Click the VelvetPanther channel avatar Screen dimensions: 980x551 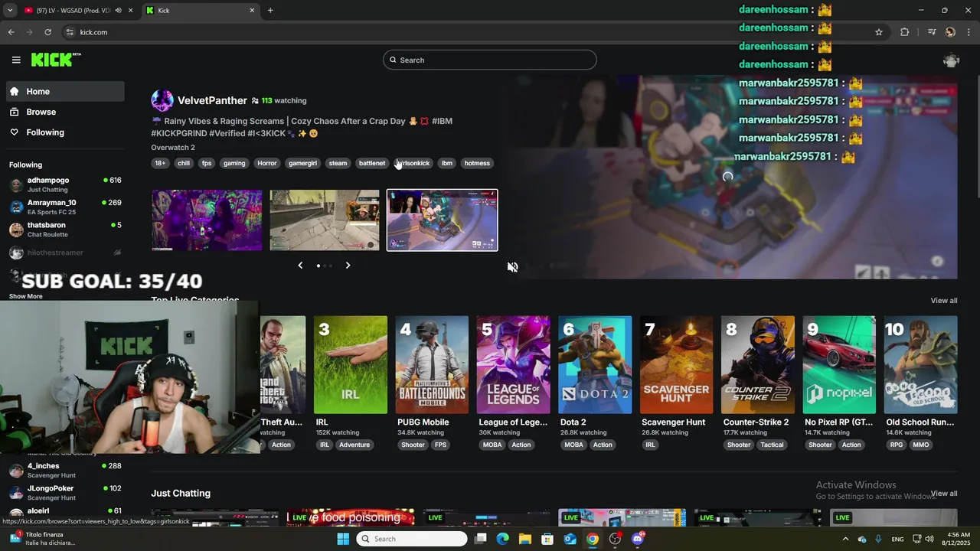coord(162,100)
